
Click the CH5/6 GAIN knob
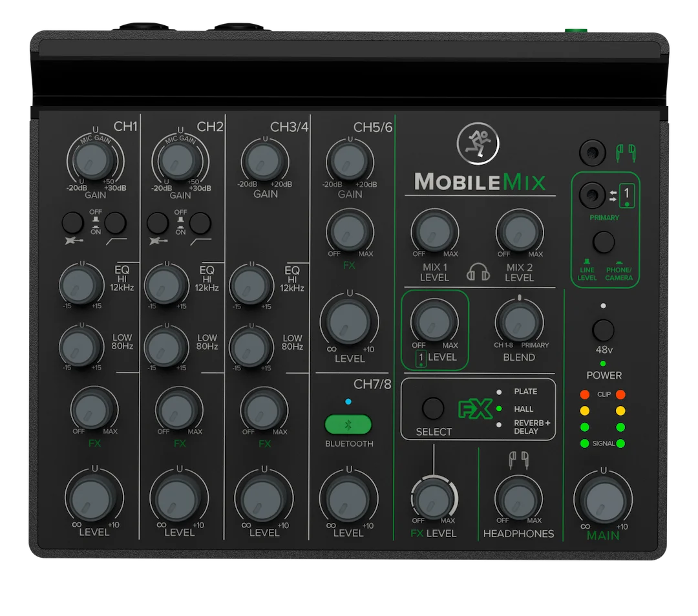coord(349,161)
